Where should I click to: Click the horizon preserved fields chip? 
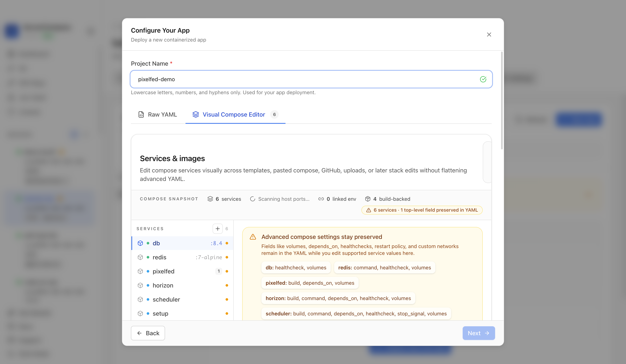click(338, 298)
